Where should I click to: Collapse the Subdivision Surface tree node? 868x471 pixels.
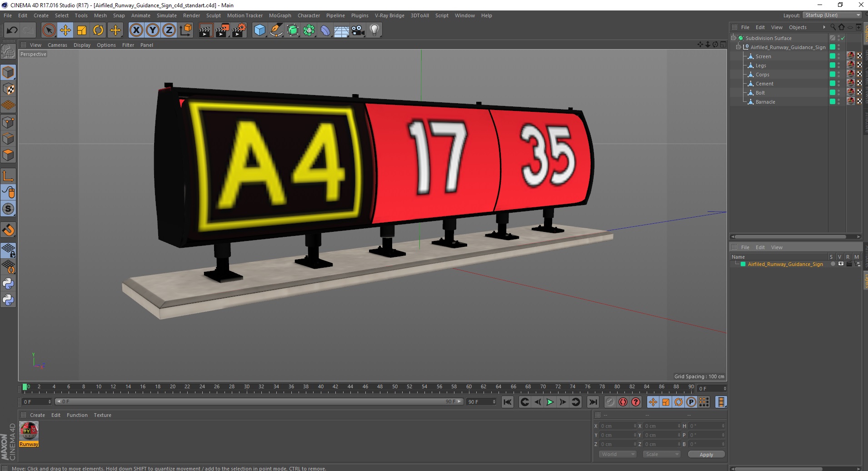point(733,38)
